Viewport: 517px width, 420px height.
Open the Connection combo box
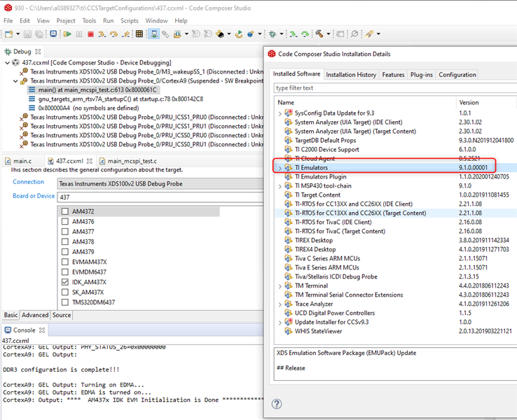click(160, 184)
